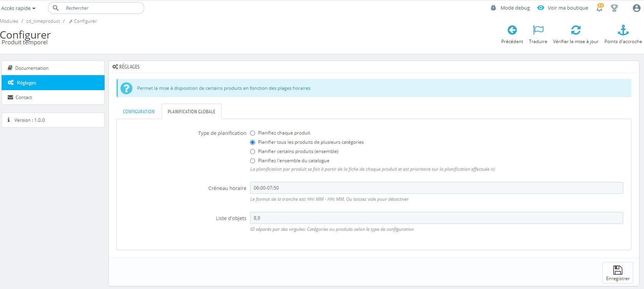Select Planifier certains produits (ensemble) radio
Image resolution: width=644 pixels, height=289 pixels.
[253, 152]
